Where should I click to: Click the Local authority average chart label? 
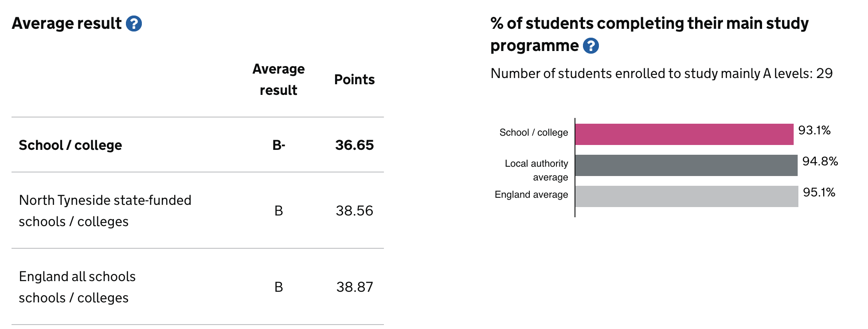point(536,170)
